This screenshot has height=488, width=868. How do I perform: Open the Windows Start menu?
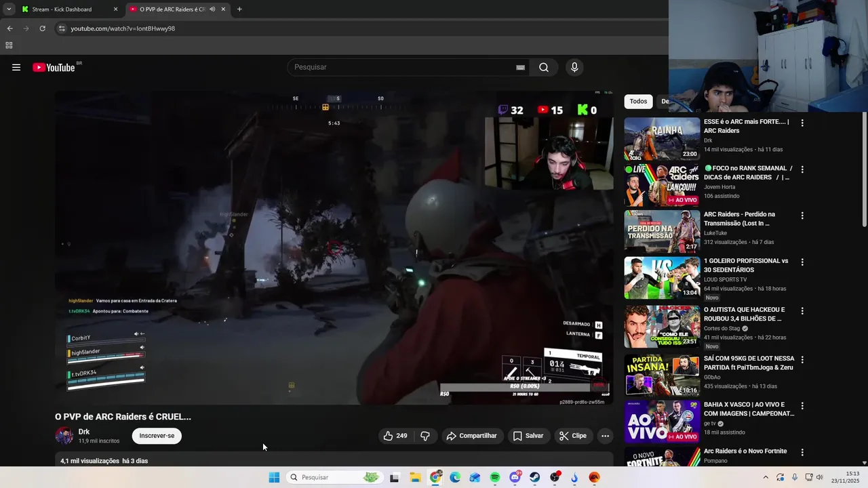(x=274, y=477)
